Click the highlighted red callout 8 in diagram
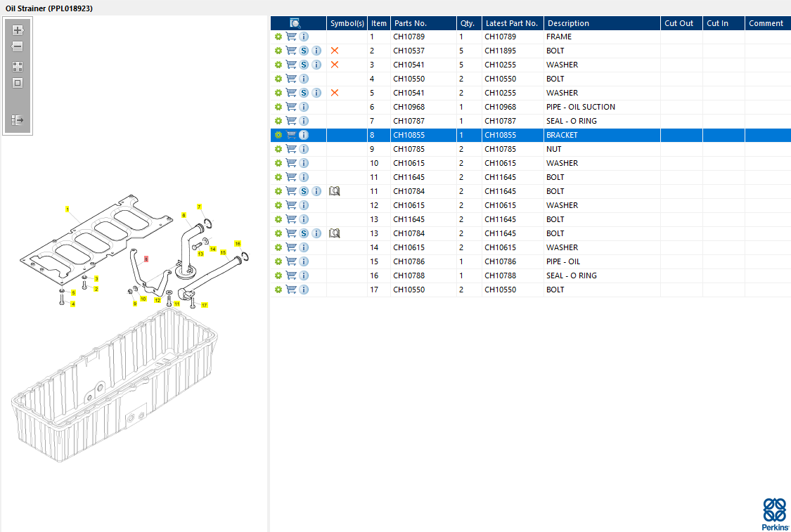Screen dimensions: 791x532 click(x=146, y=259)
